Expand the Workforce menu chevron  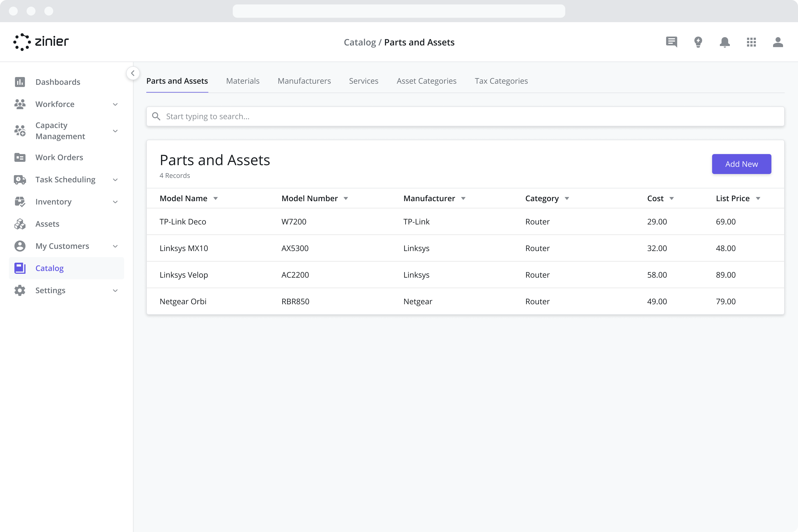pyautogui.click(x=115, y=104)
